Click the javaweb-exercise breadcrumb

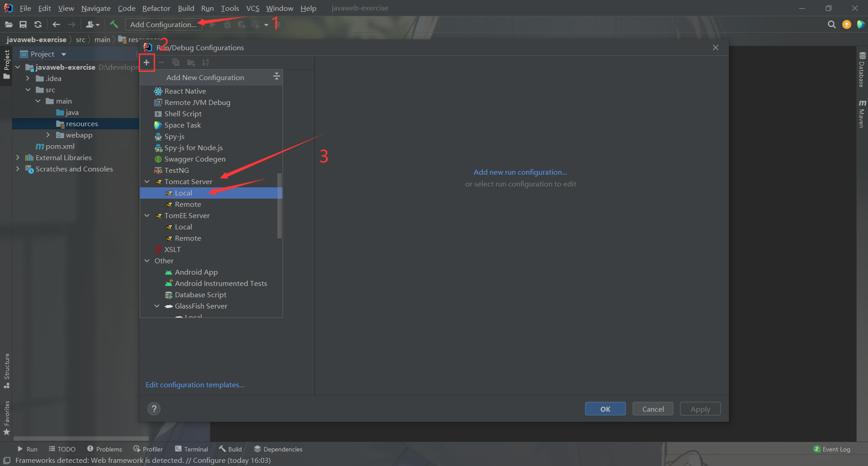pos(36,40)
